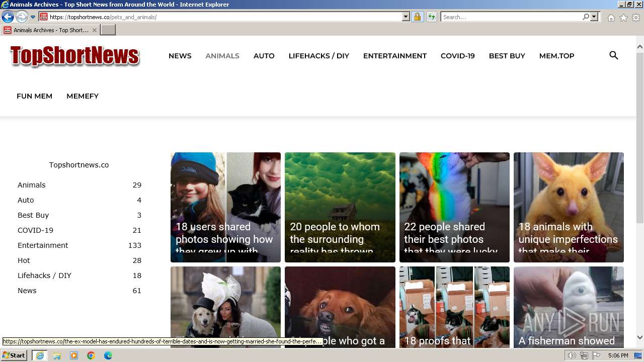Image resolution: width=644 pixels, height=362 pixels.
Task: Open the MEM.TOP menu item
Action: 557,56
